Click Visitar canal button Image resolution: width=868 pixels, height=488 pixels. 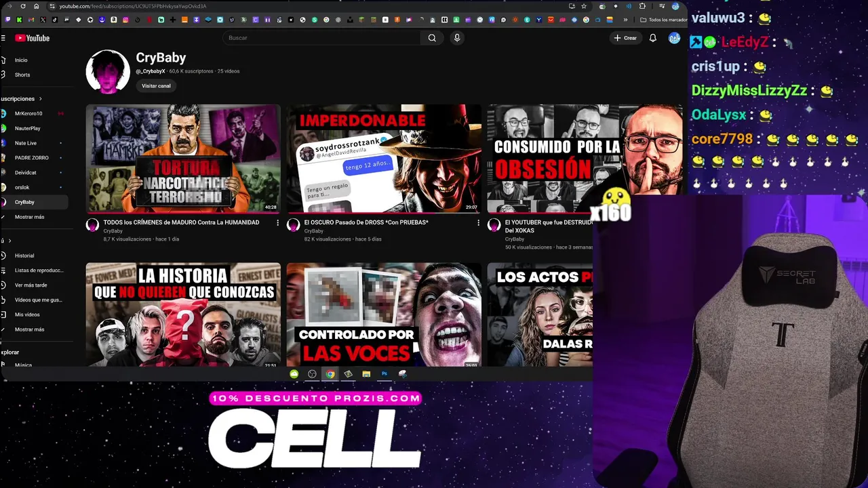point(156,86)
